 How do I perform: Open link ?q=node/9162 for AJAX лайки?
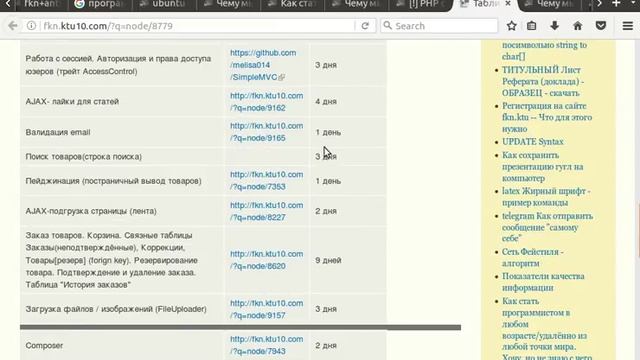coord(267,102)
